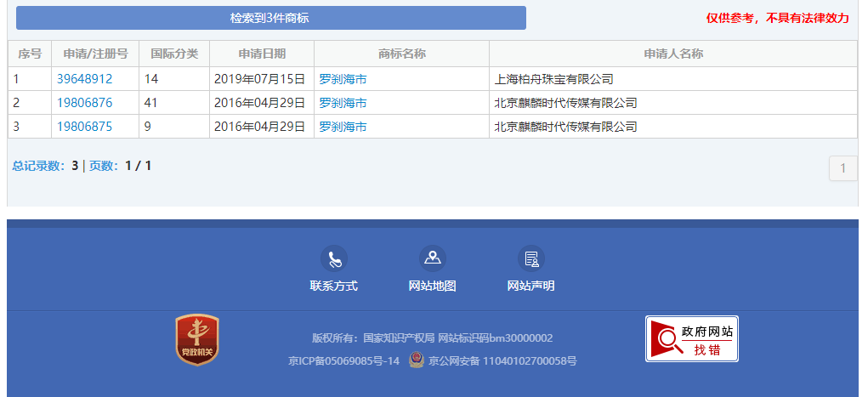Image resolution: width=868 pixels, height=397 pixels.
Task: Click applicant 上海柏舟珠宝有限公司
Action: 553,79
